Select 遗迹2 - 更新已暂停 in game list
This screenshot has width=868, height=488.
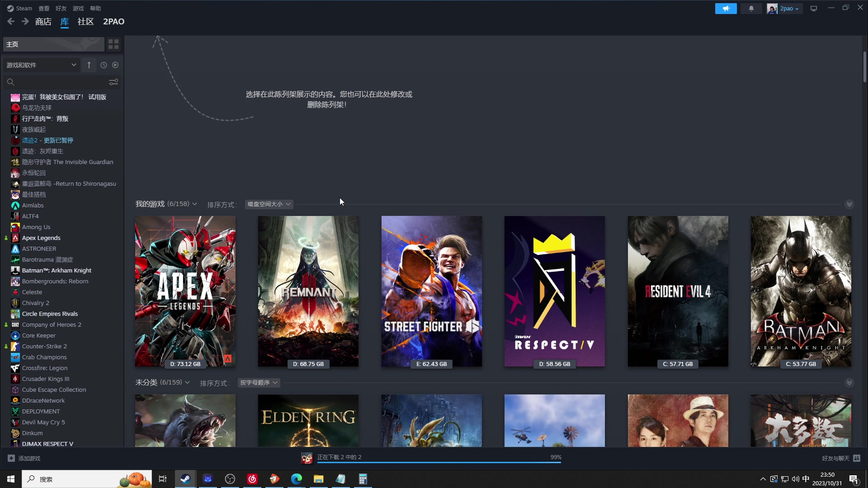point(47,140)
